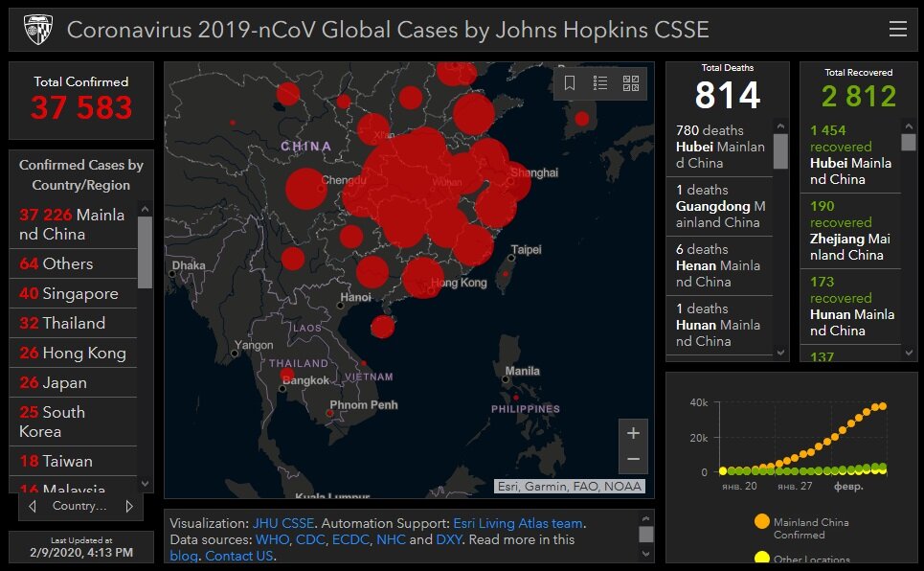
Task: Click the Contact US link
Action: point(238,556)
